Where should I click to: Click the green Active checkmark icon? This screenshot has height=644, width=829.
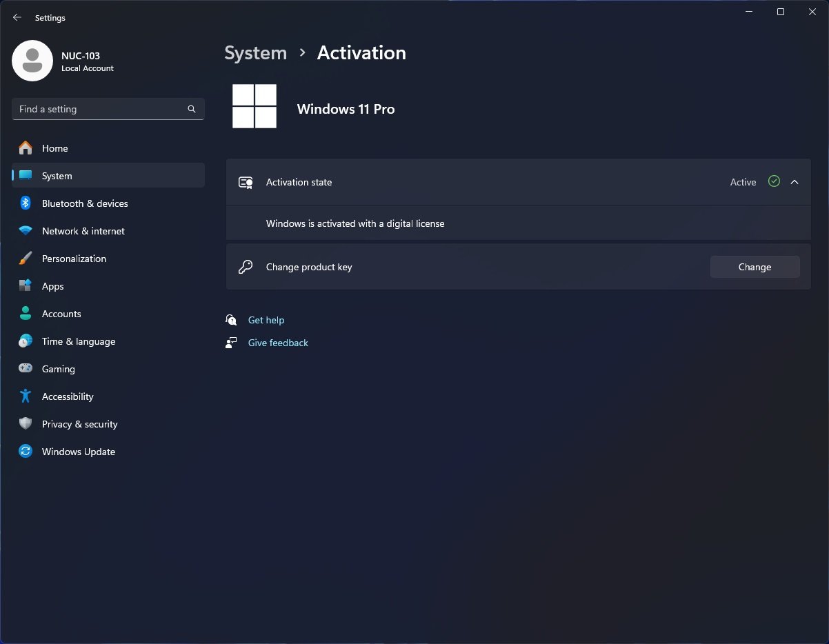(x=774, y=181)
